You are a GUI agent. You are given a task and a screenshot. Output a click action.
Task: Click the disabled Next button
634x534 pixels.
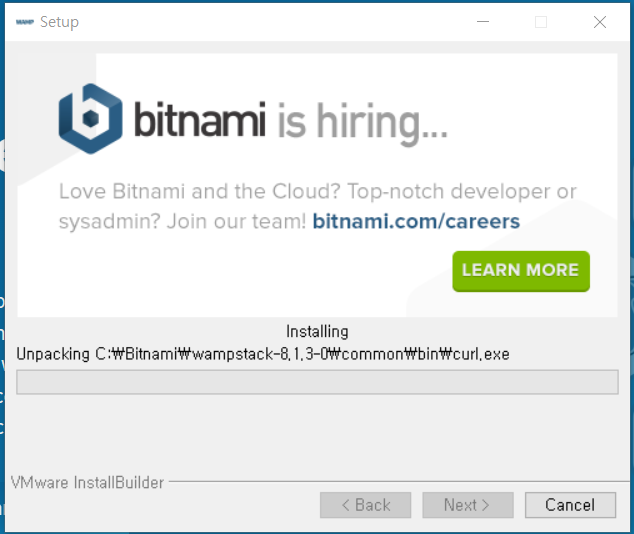(468, 505)
